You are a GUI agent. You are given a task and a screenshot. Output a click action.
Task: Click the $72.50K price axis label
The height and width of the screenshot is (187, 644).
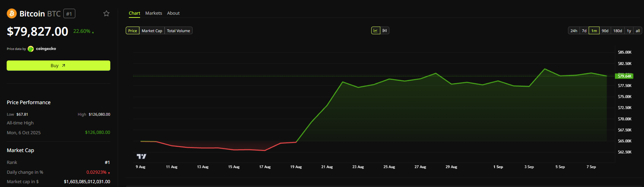click(625, 108)
